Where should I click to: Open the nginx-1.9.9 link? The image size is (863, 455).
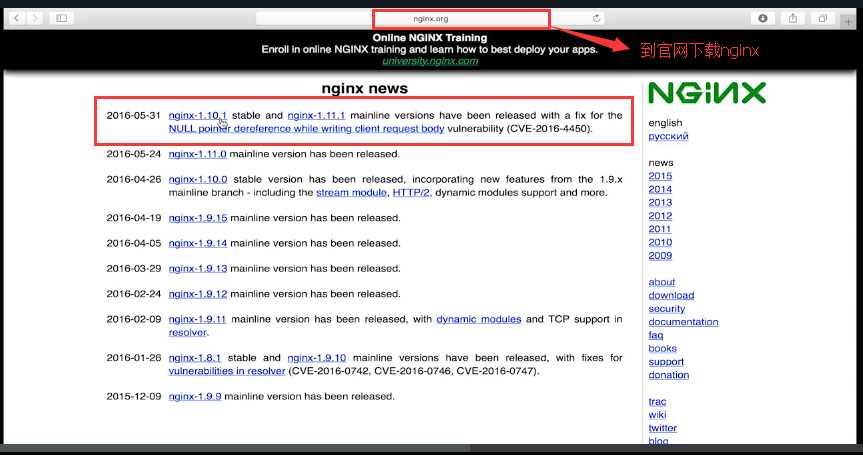195,396
